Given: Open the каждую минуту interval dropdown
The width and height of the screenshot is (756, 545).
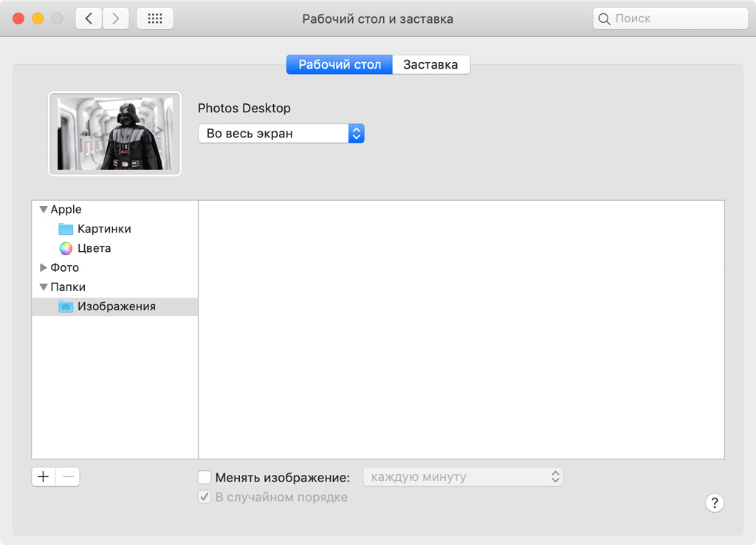Looking at the screenshot, I should coord(463,477).
